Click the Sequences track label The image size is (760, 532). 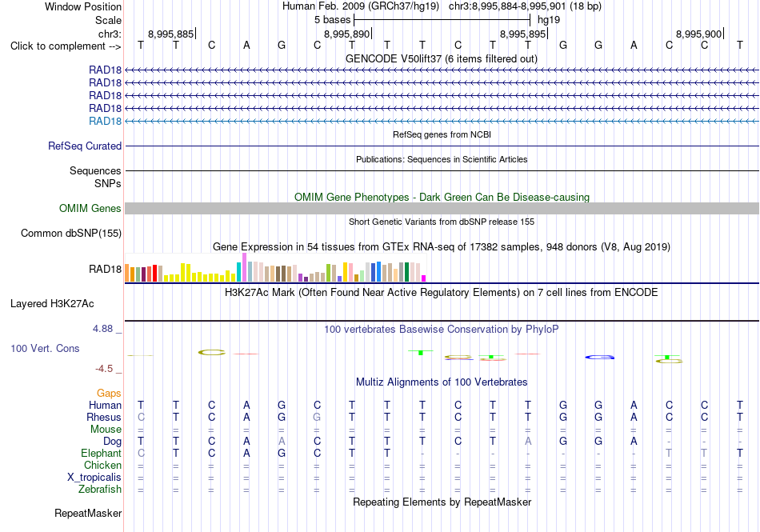coord(95,170)
